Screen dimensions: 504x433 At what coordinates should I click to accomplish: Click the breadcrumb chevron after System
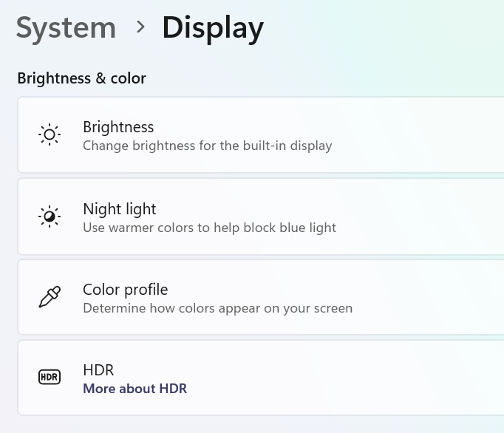140,27
